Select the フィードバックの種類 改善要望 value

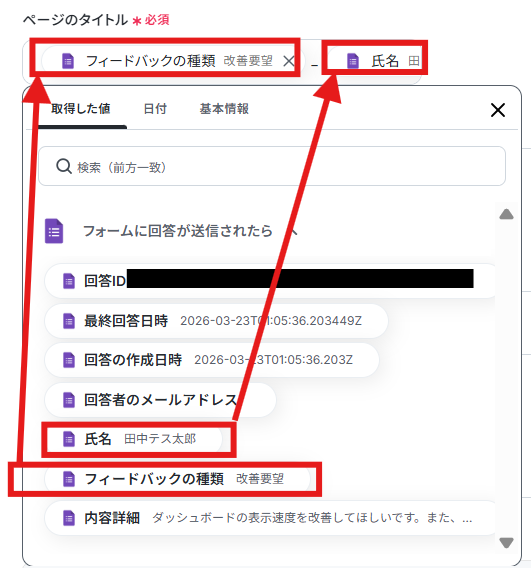click(x=177, y=479)
